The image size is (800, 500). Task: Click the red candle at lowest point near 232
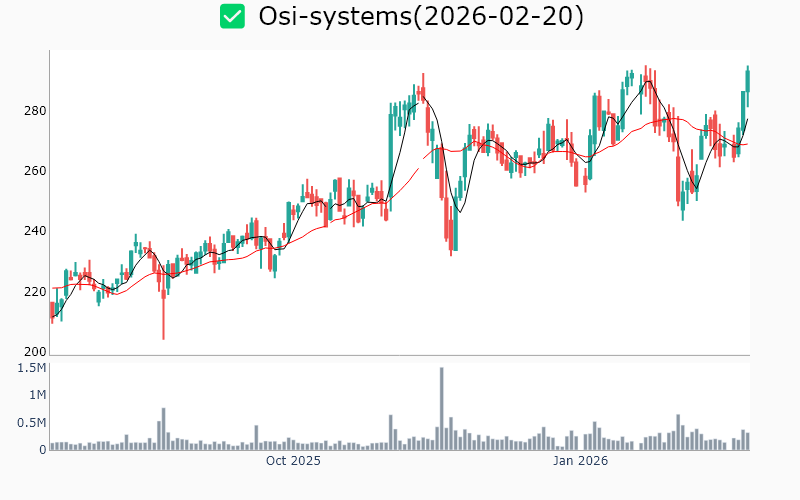click(450, 238)
